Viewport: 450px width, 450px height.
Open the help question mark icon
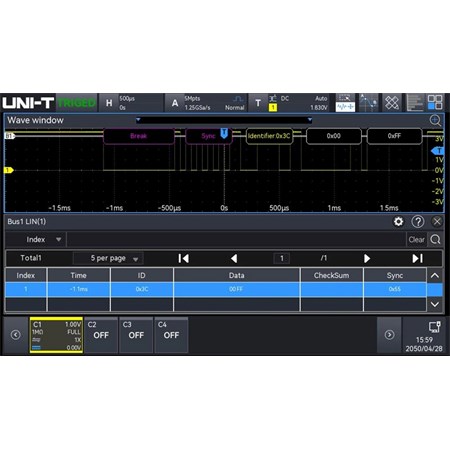click(x=418, y=222)
